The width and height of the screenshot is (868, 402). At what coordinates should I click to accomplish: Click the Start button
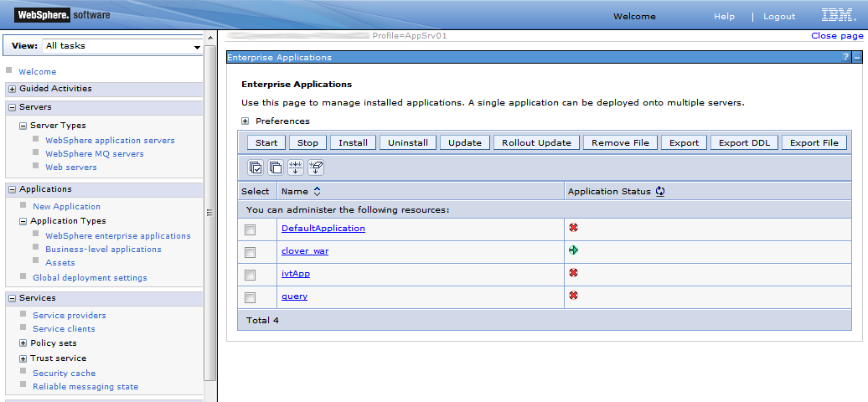[x=266, y=142]
